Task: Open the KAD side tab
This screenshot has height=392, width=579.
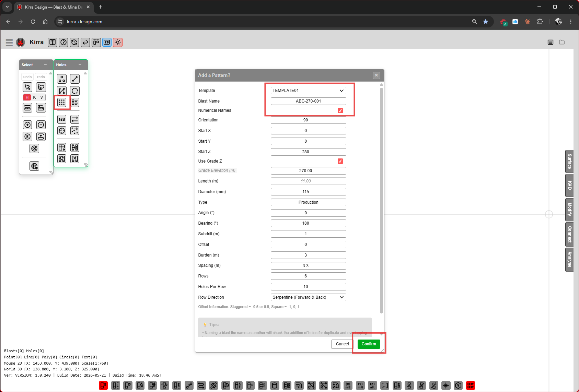Action: tap(569, 185)
